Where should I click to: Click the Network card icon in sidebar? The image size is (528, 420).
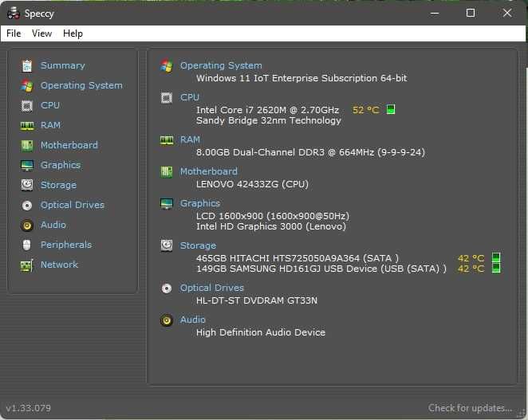27,265
